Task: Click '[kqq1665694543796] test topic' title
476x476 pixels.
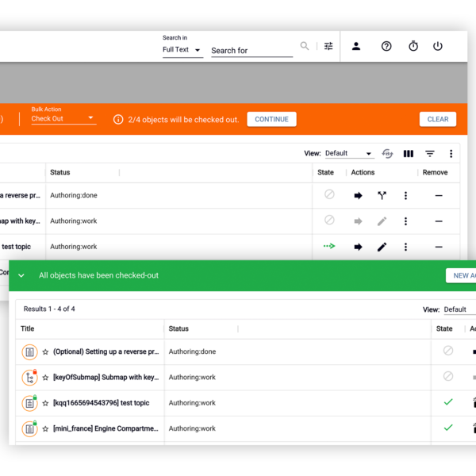Action: [x=101, y=403]
